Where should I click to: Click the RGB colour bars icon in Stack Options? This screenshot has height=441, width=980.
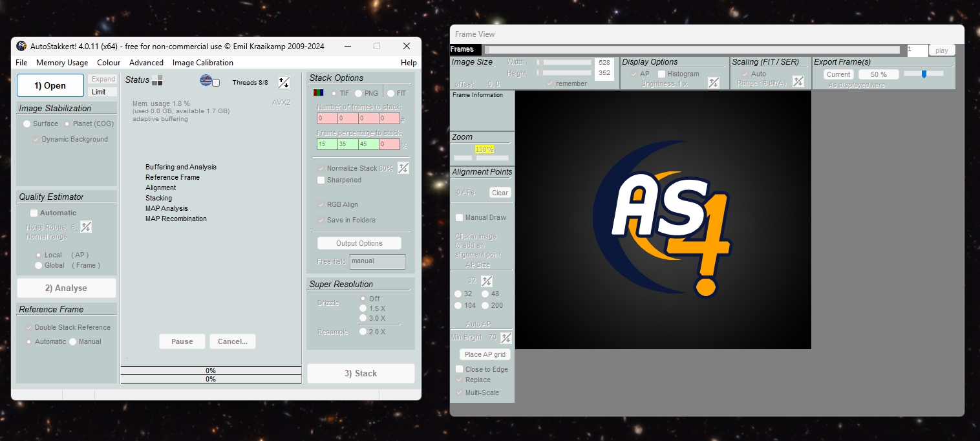[318, 93]
